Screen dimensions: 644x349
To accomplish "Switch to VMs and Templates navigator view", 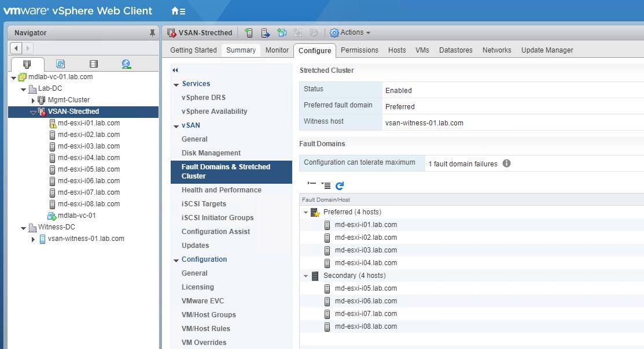I will [60, 64].
